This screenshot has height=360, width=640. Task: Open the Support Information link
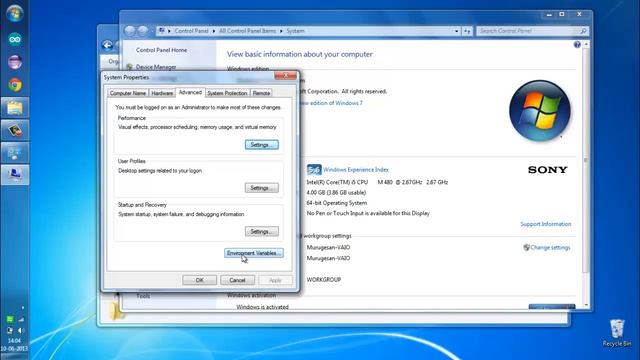click(x=546, y=224)
